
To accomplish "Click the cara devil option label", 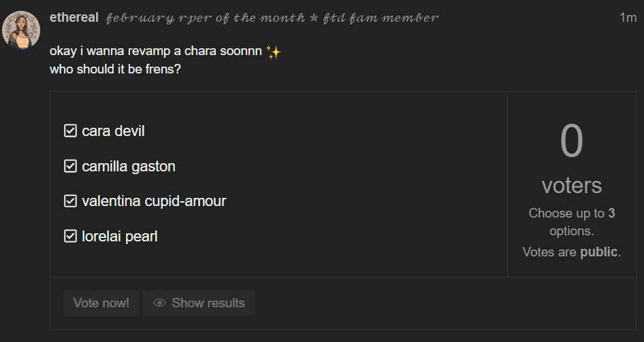I will [113, 131].
